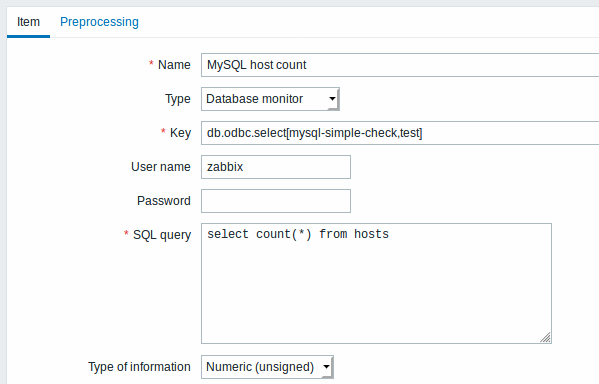
Task: Click the Password label
Action: (164, 201)
